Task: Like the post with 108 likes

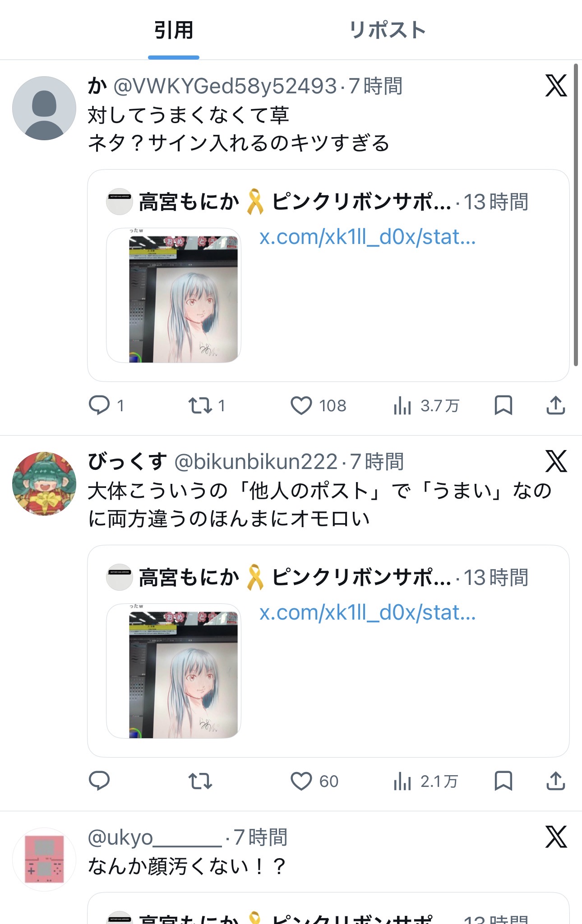Action: click(x=301, y=405)
